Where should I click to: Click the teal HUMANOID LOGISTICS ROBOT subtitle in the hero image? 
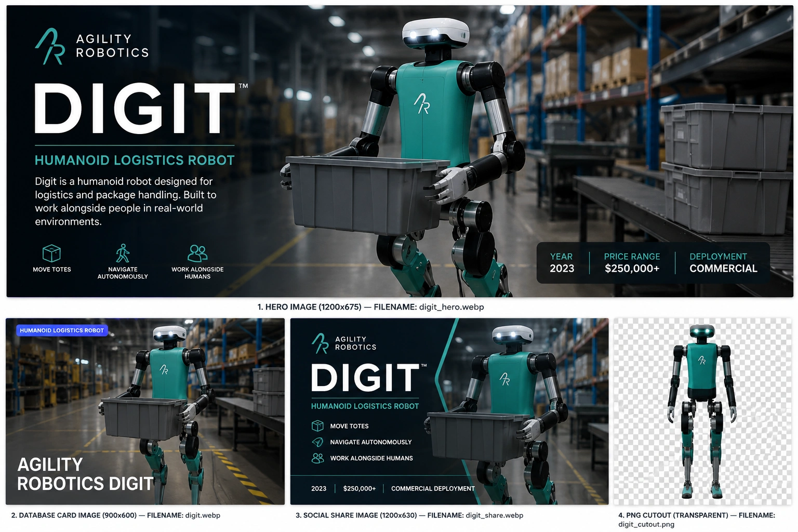[135, 161]
